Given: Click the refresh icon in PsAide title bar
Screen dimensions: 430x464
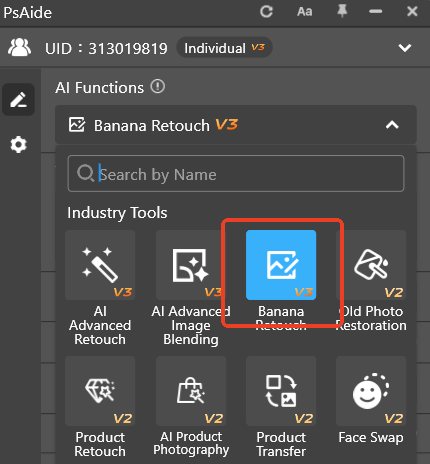Looking at the screenshot, I should tap(266, 12).
